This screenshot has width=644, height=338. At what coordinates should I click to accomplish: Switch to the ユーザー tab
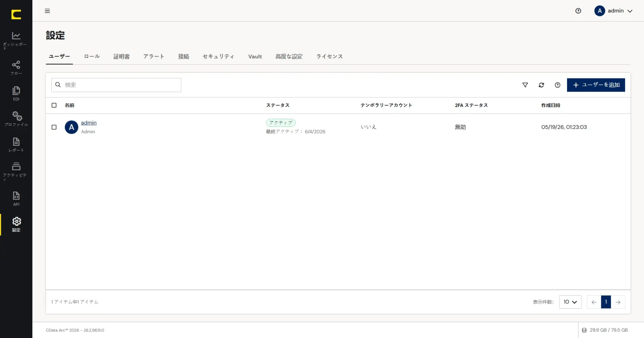[59, 57]
